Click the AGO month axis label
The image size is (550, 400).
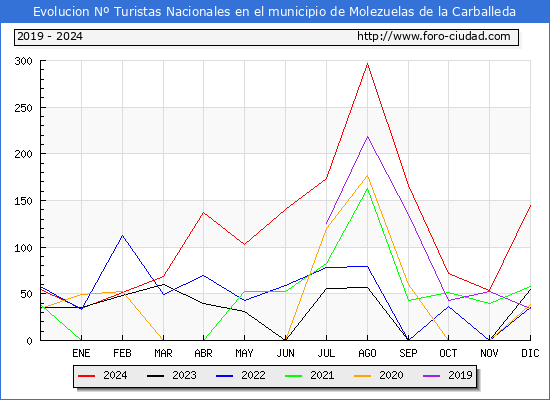367,353
